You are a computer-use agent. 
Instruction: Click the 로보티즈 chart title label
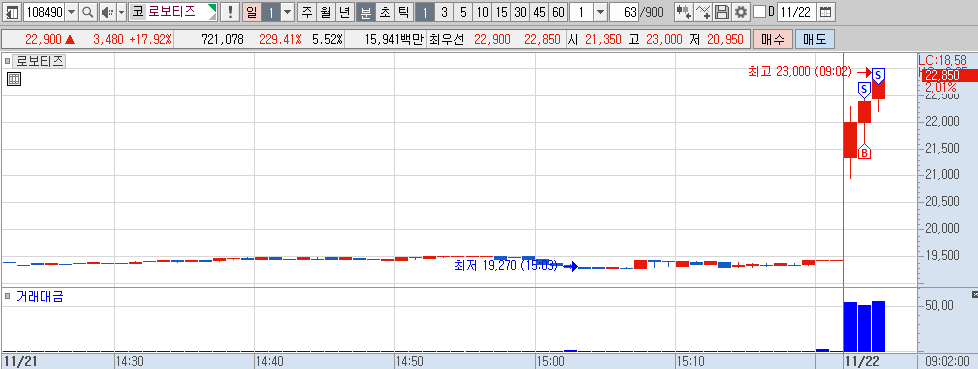click(x=40, y=62)
